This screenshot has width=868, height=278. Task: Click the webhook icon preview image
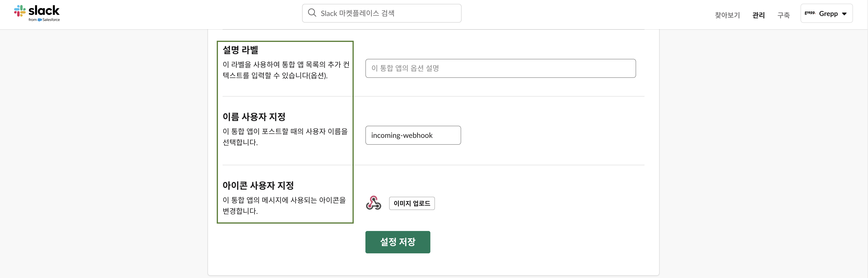(373, 203)
